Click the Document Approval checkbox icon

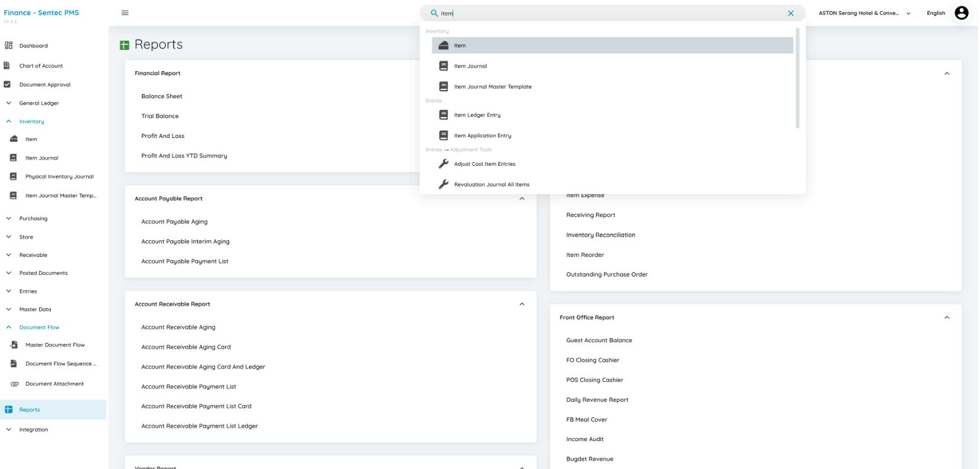point(8,85)
